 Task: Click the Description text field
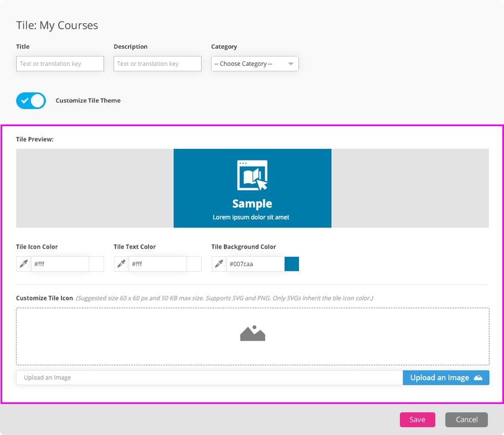(x=157, y=64)
